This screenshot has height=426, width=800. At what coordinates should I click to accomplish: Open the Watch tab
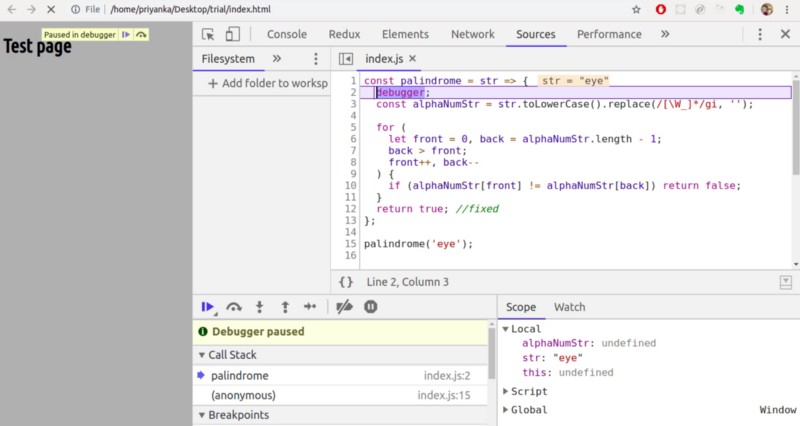(x=569, y=307)
